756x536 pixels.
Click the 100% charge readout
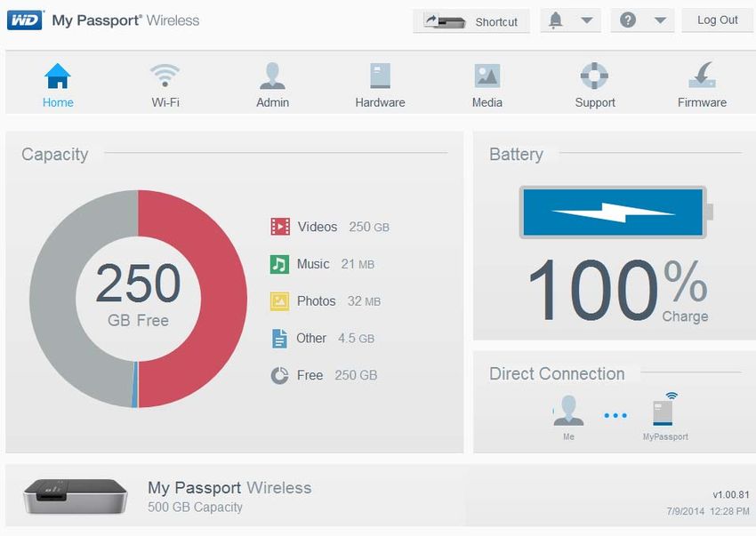[618, 290]
